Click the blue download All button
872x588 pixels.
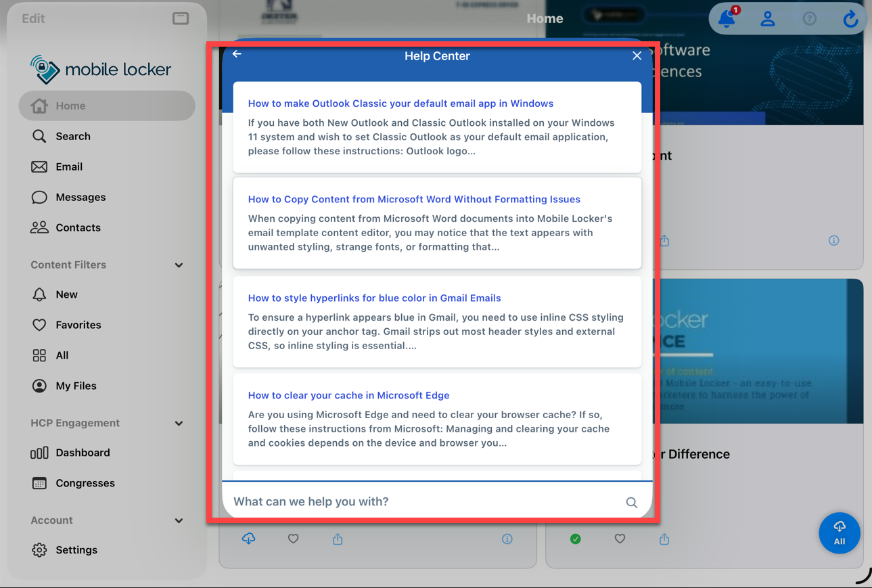pos(840,533)
